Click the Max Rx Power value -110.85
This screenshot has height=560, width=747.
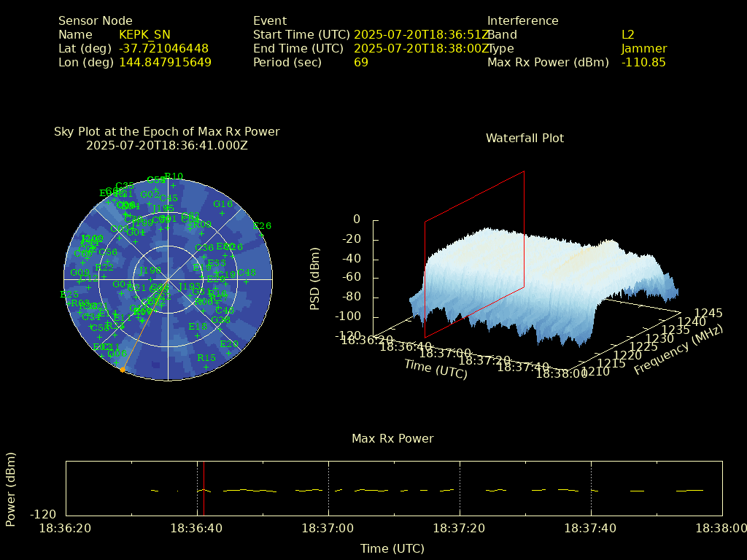point(643,63)
